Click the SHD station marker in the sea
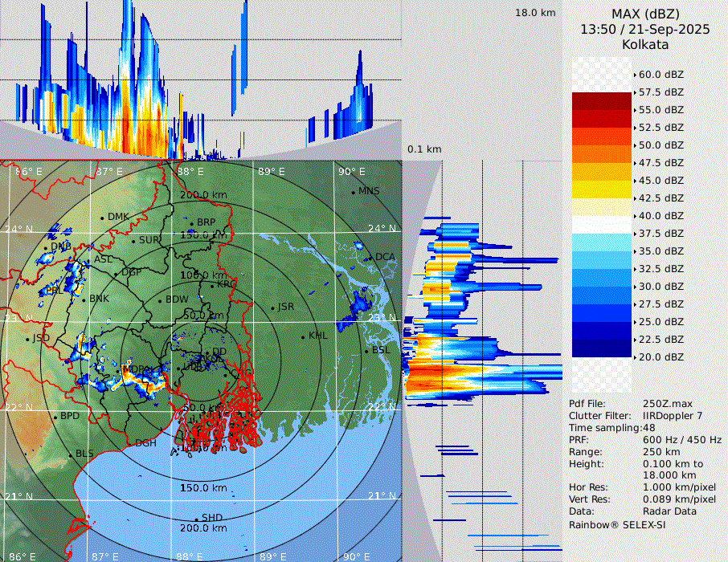Screen dimensions: 728x562 point(196,518)
